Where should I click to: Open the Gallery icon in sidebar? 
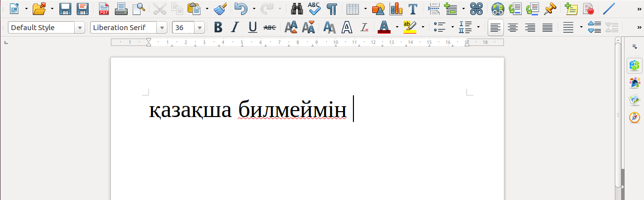point(634,100)
